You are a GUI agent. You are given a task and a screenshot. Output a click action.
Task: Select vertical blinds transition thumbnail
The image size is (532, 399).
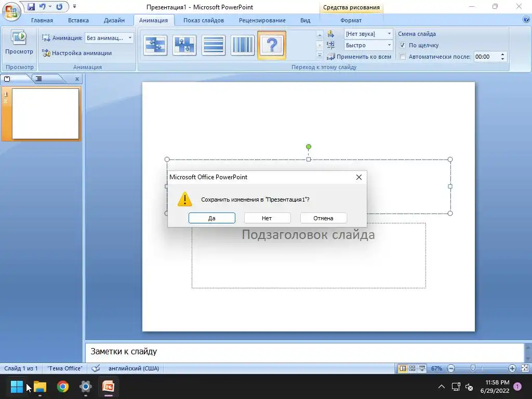click(243, 45)
